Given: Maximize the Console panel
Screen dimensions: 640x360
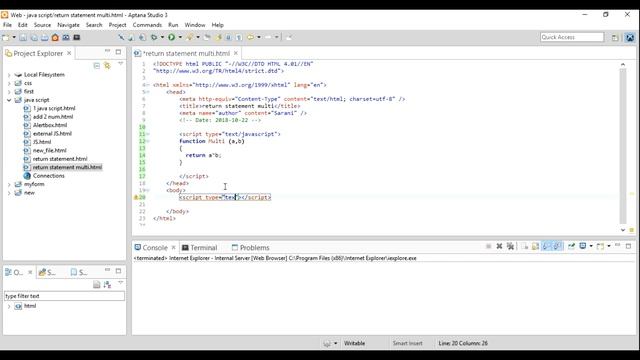Looking at the screenshot, I should (629, 246).
